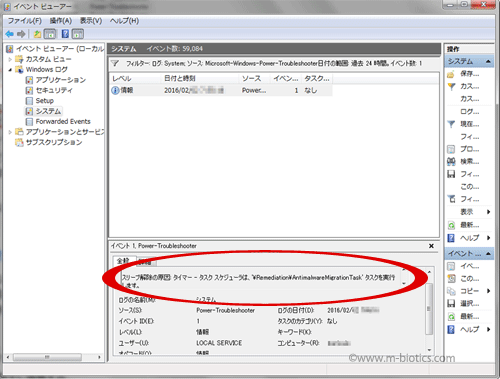500x379 pixels.
Task: Select the システム log in tree
Action: click(48, 111)
